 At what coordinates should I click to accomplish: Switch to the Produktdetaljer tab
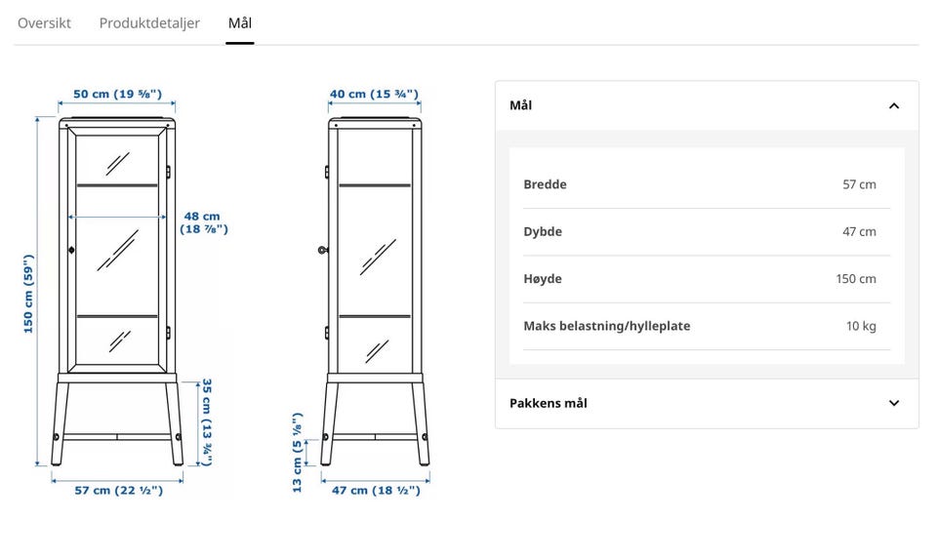click(x=149, y=23)
